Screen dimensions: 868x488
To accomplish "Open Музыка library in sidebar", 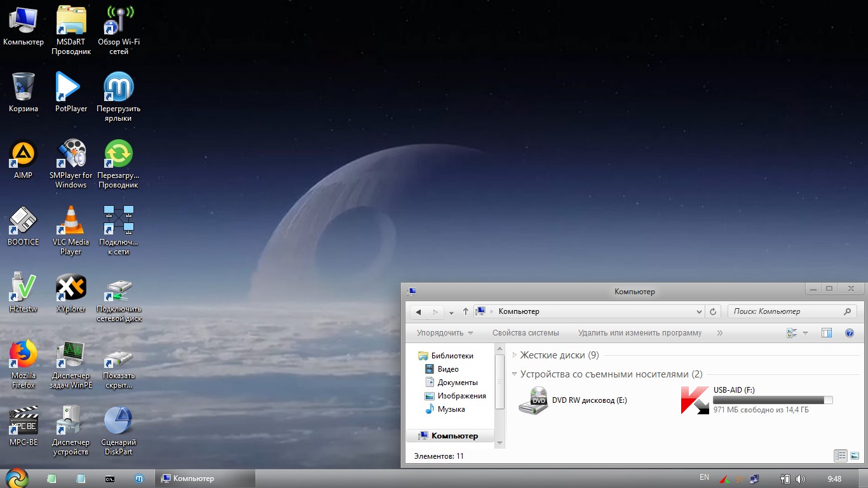I will (445, 409).
